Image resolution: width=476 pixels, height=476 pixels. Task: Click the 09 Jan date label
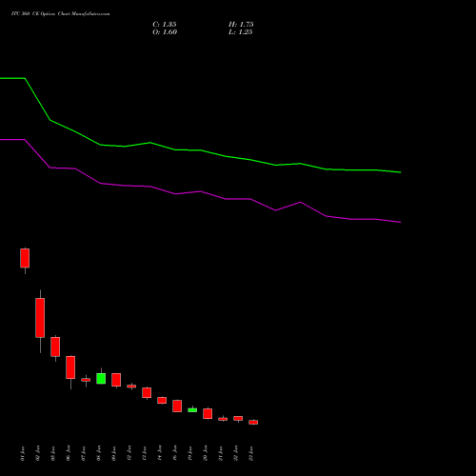pyautogui.click(x=114, y=453)
